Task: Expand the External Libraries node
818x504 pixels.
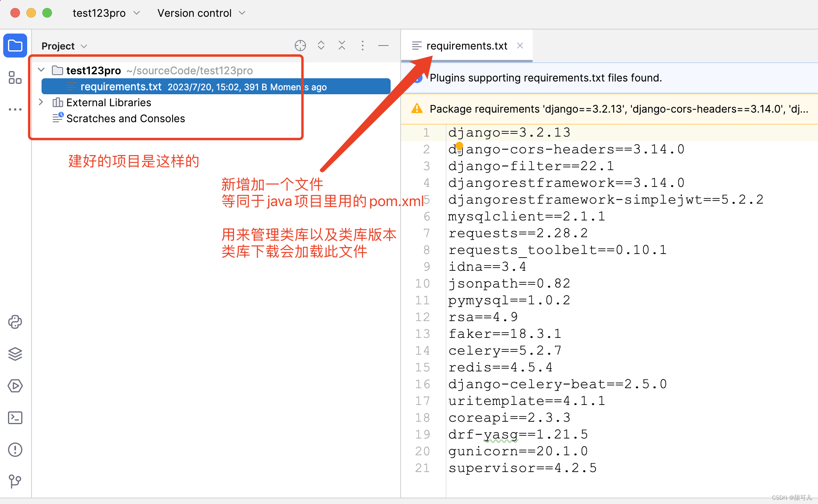Action: 41,102
